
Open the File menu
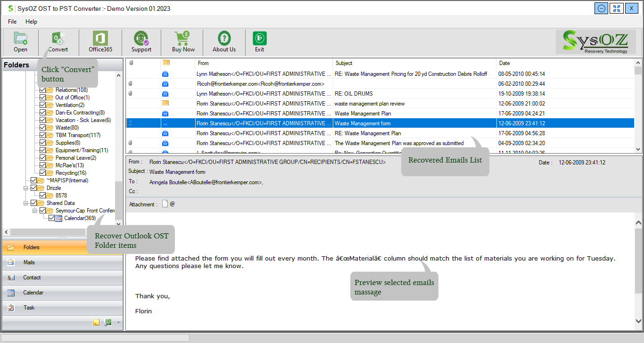coord(12,22)
